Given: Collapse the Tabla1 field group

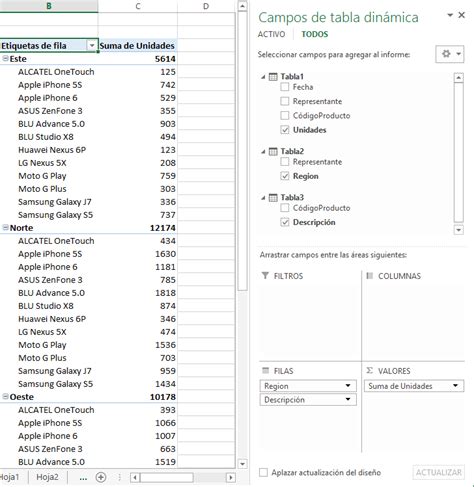Looking at the screenshot, I should pos(263,77).
